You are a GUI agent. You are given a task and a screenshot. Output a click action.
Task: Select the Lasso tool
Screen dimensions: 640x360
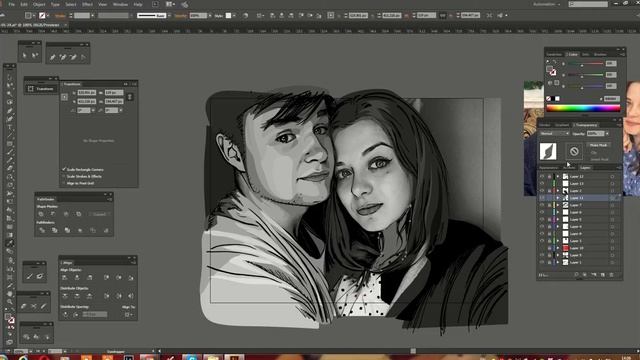tap(9, 102)
